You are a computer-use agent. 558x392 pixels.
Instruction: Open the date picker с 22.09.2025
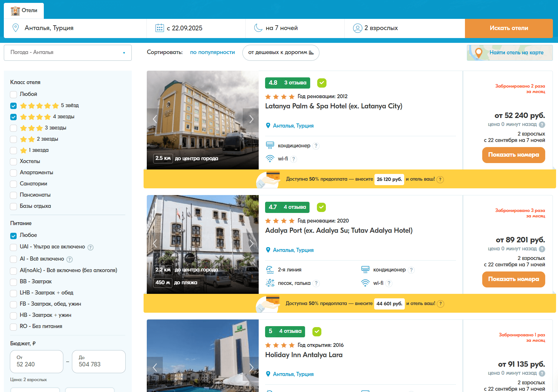[196, 28]
